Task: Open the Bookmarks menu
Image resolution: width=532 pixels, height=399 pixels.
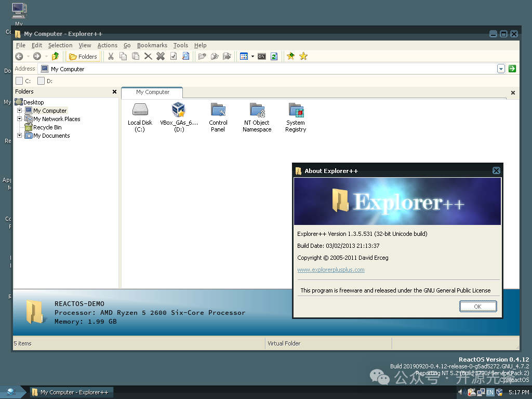Action: click(152, 45)
